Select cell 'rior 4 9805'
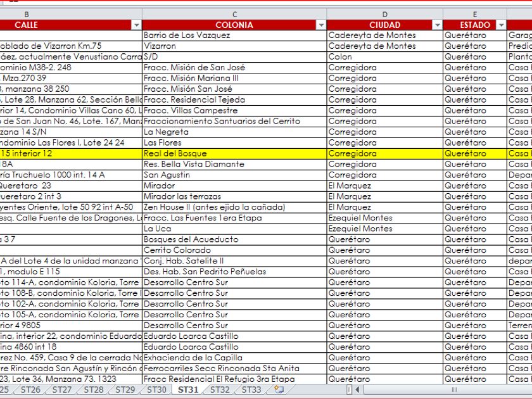This screenshot has height=399, width=532. click(70, 326)
